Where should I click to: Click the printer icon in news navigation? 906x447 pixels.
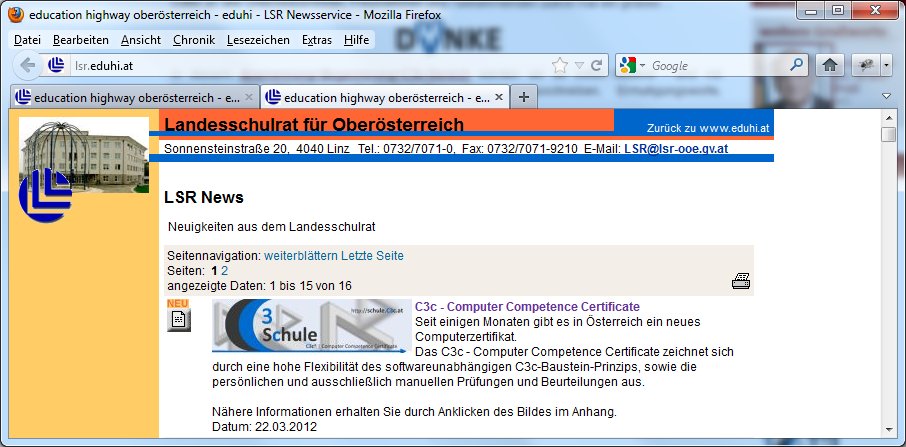740,281
